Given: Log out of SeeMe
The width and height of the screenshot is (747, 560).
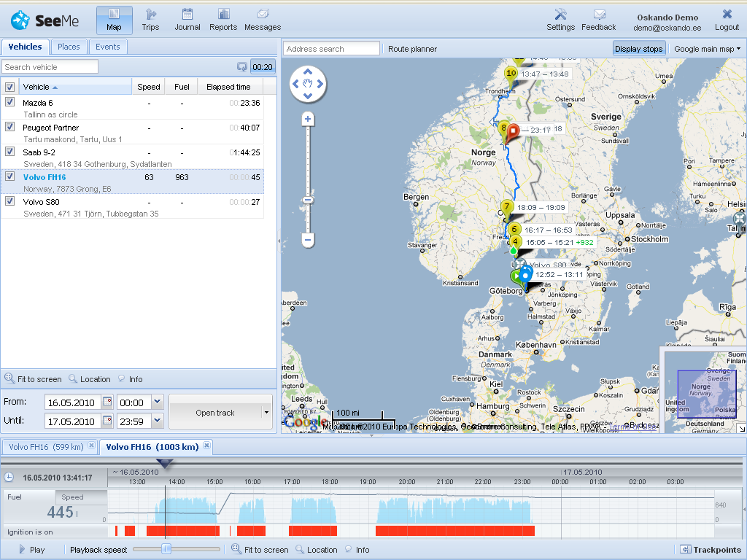Looking at the screenshot, I should (x=727, y=20).
